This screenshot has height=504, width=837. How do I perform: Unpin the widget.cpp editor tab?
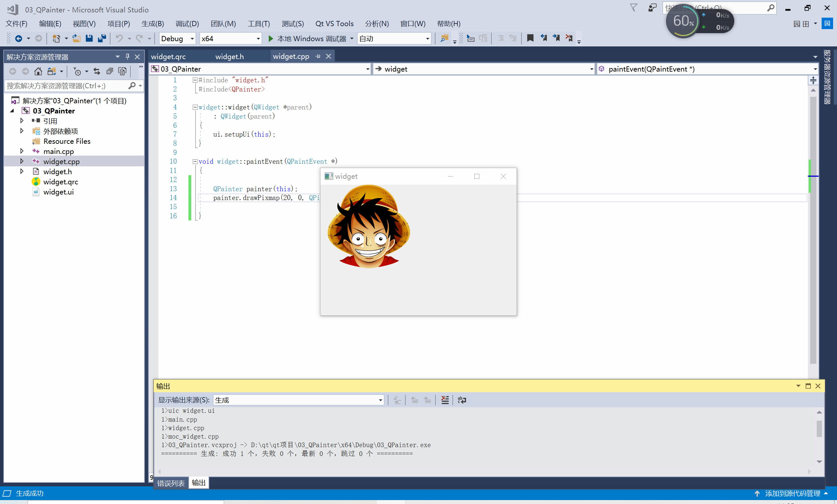(318, 56)
